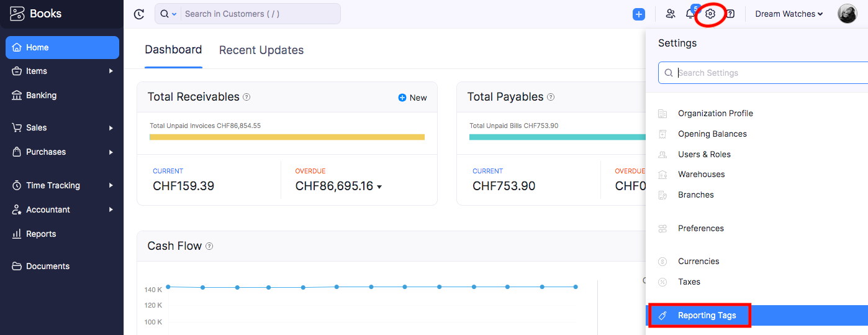Open Organization Profile settings
868x335 pixels.
click(715, 113)
